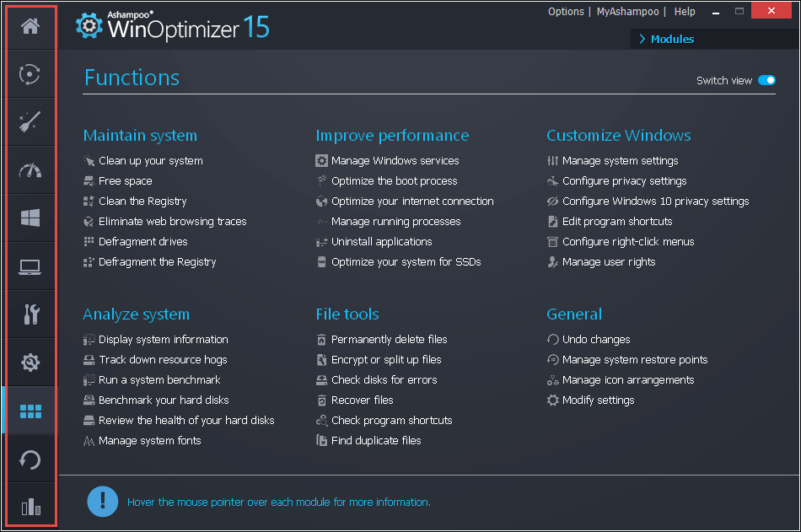Click the blue exclamation info icon
This screenshot has height=532, width=801.
(103, 501)
